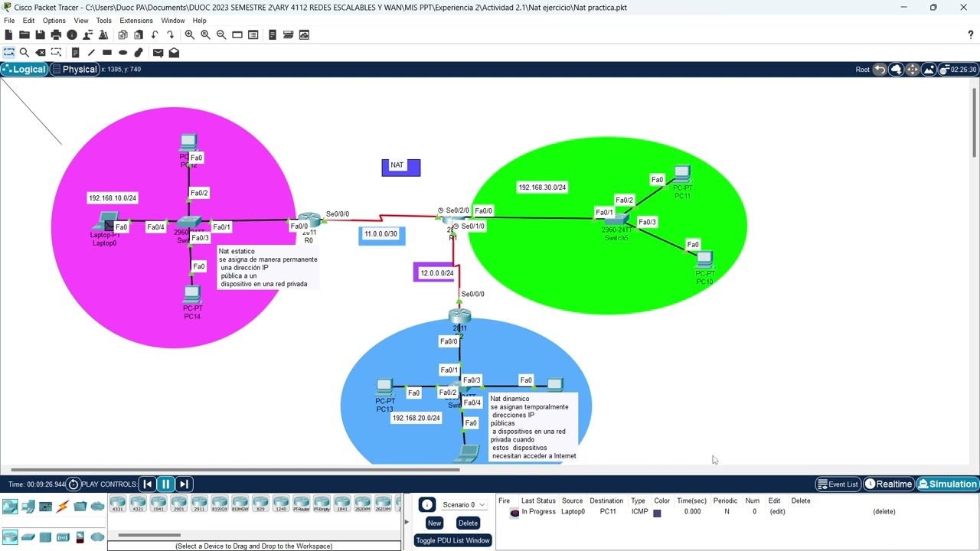Choose the Delete tool in second toolbar
Screen dimensions: 980x551
(x=41, y=53)
